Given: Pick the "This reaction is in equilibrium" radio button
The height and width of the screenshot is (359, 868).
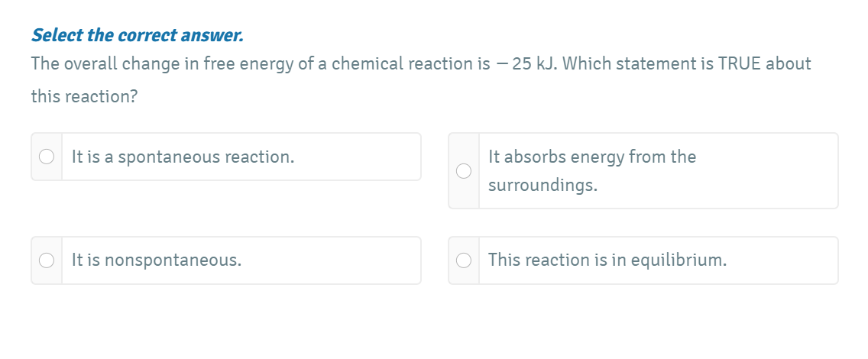Looking at the screenshot, I should coord(464,260).
